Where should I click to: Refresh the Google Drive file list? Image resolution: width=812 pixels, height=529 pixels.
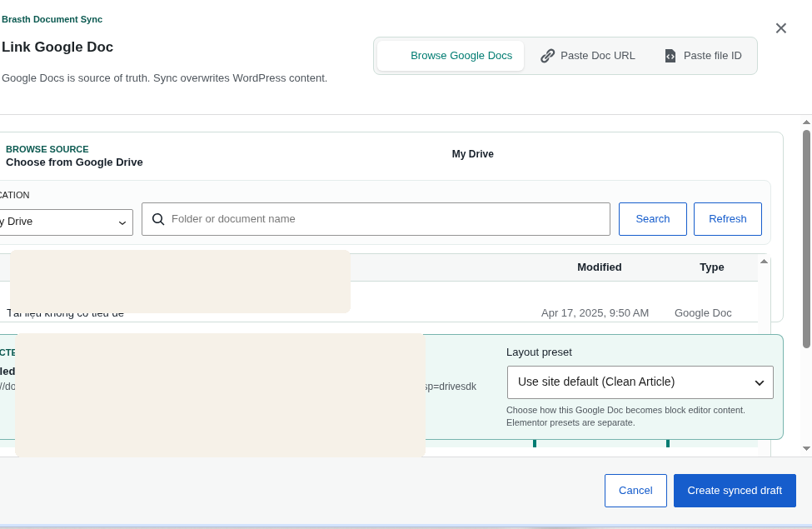coord(728,219)
